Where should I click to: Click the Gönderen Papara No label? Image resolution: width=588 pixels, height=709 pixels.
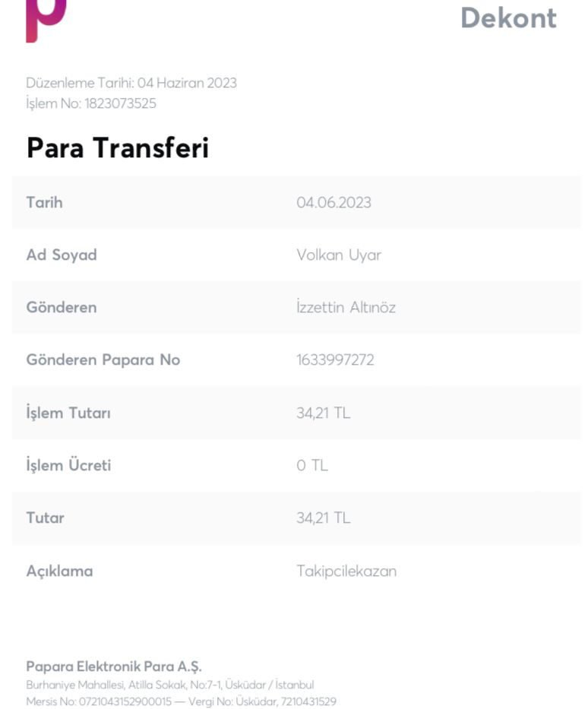point(103,360)
